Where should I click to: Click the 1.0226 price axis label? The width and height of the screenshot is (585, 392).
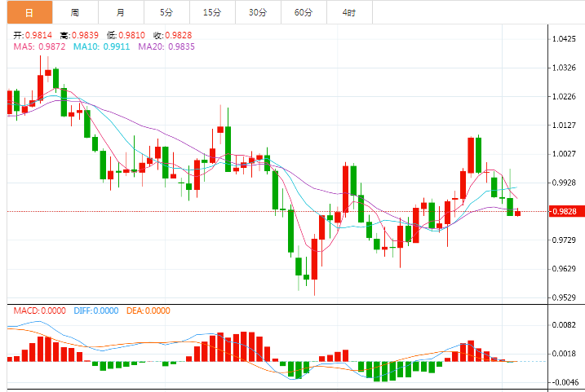tap(564, 96)
